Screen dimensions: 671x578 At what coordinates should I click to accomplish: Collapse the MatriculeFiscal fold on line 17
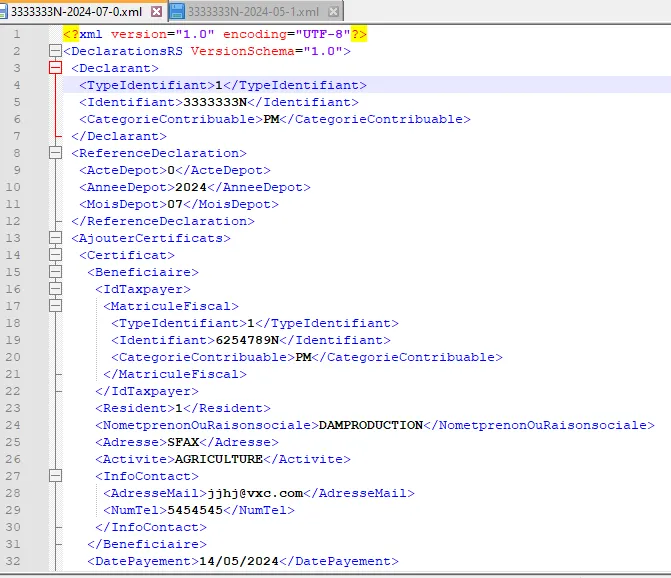tap(55, 306)
